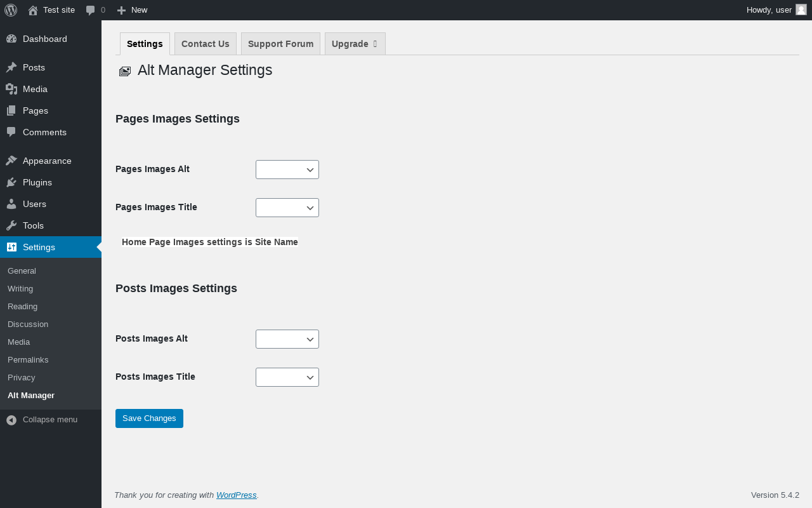
Task: Click the Version 5.4.2 footer text
Action: pos(775,495)
